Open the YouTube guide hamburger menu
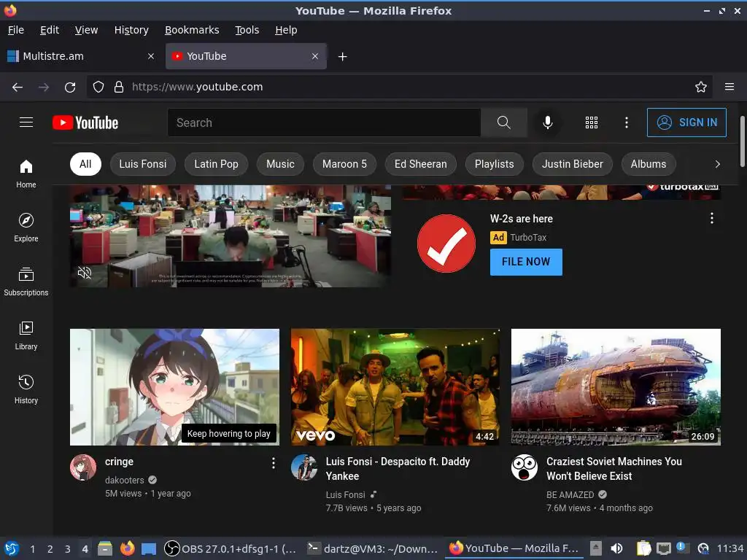This screenshot has width=747, height=560. pos(26,122)
